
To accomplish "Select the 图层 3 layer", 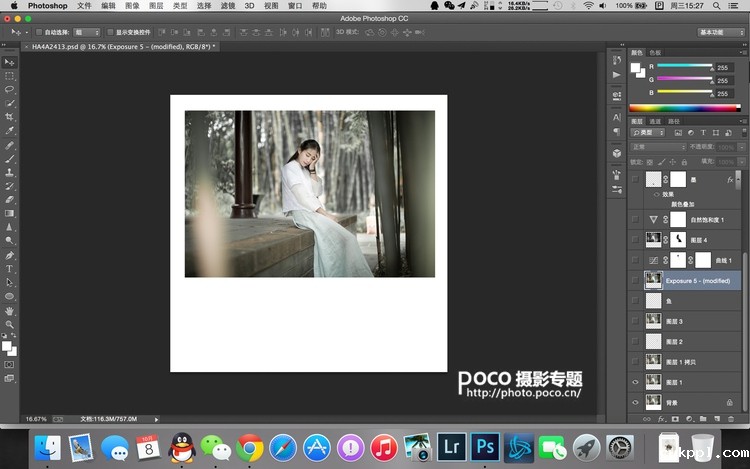I will click(x=690, y=321).
